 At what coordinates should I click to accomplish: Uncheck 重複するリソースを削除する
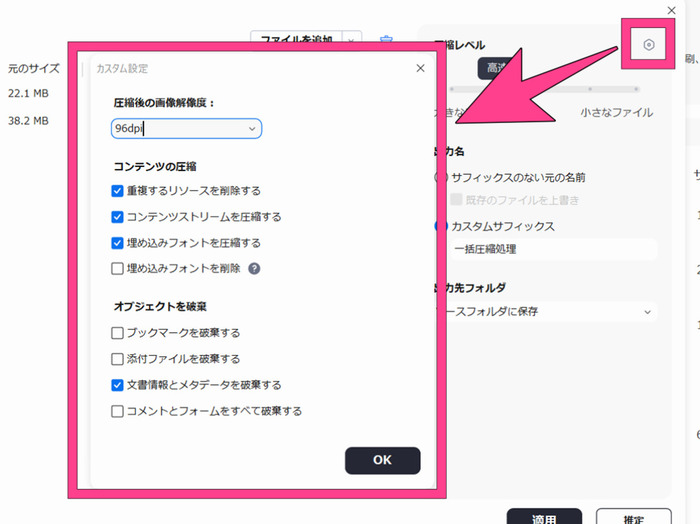117,191
